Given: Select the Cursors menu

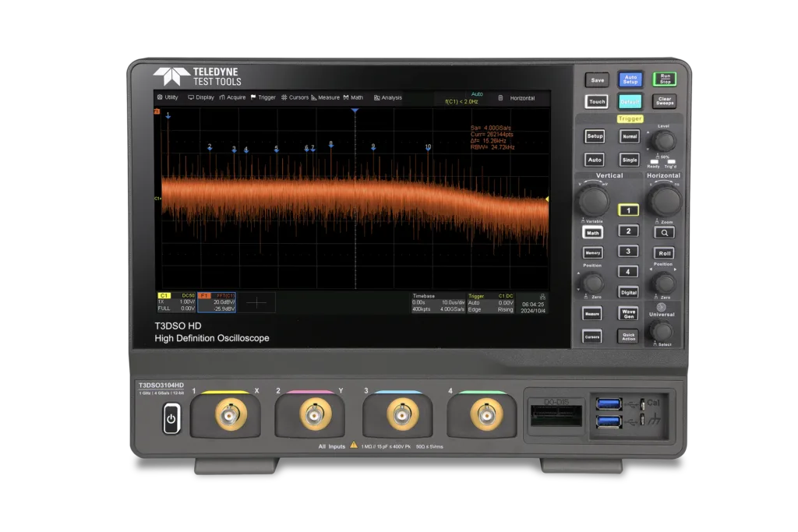Looking at the screenshot, I should [x=295, y=97].
